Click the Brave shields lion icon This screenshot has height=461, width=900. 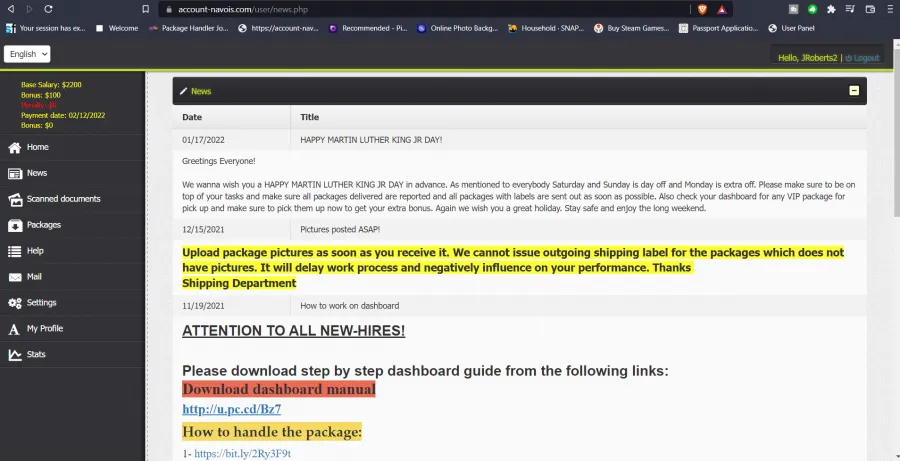(702, 9)
